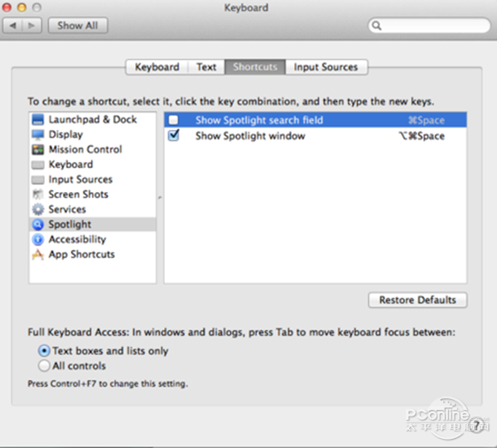Enable Show Spotlight search field checkbox
The height and width of the screenshot is (448, 497).
tap(174, 120)
